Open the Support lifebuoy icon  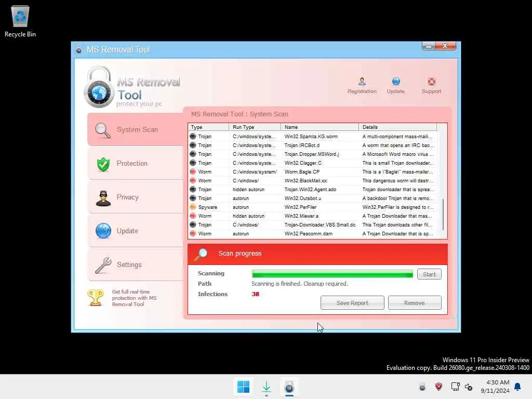tap(431, 86)
